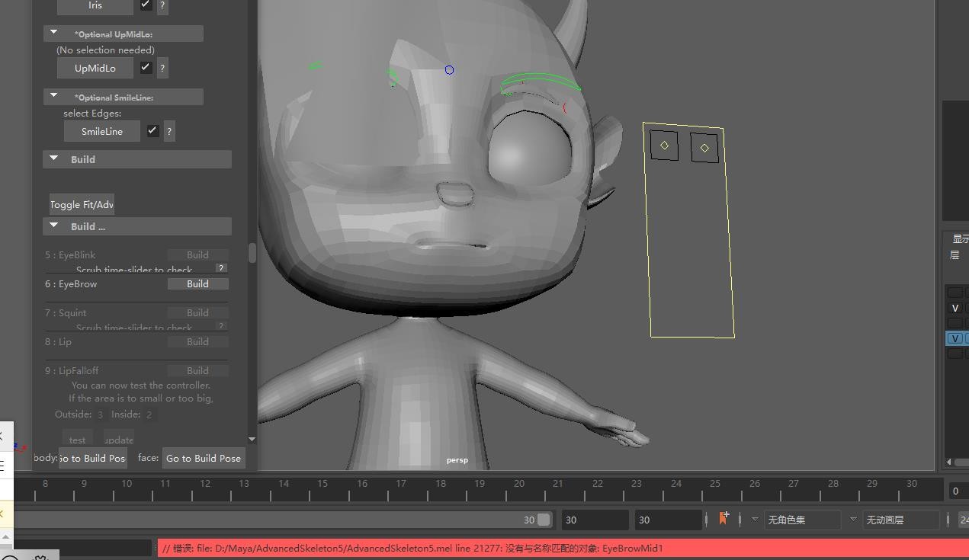The width and height of the screenshot is (969, 560).
Task: Select the left diamond controller in face panel
Action: pos(664,146)
